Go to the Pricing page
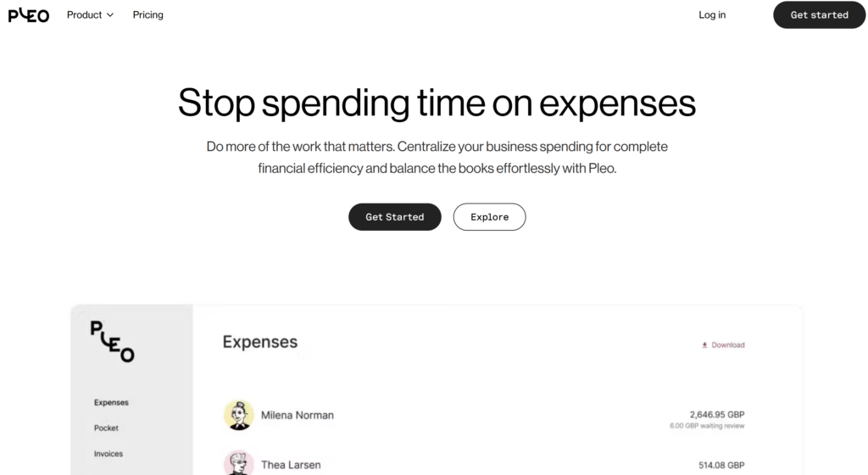The image size is (868, 475). coord(147,15)
